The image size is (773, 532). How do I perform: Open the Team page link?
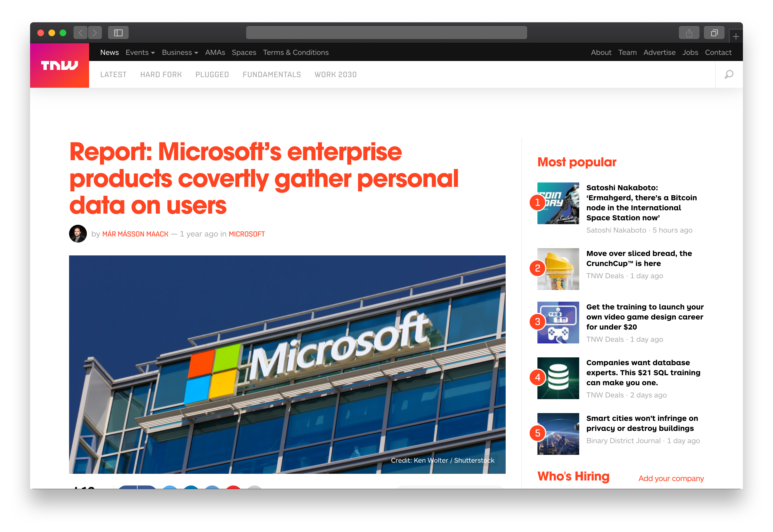pos(627,52)
